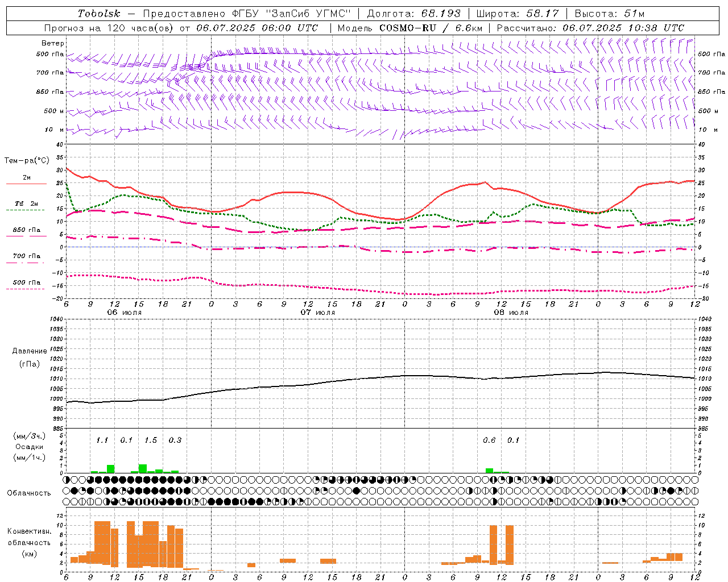
Task: Click the forecast start time 06.07.2025 06:00 UTC
Action: pos(257,28)
